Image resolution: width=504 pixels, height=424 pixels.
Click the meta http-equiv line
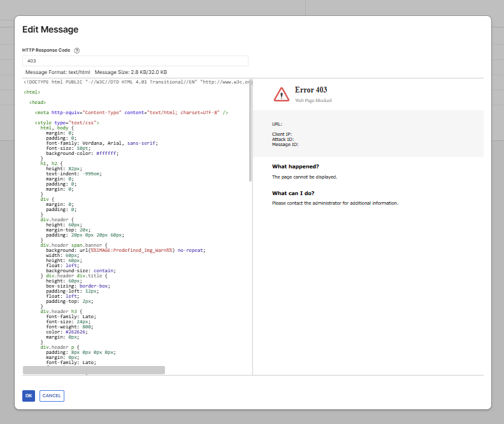coord(131,112)
